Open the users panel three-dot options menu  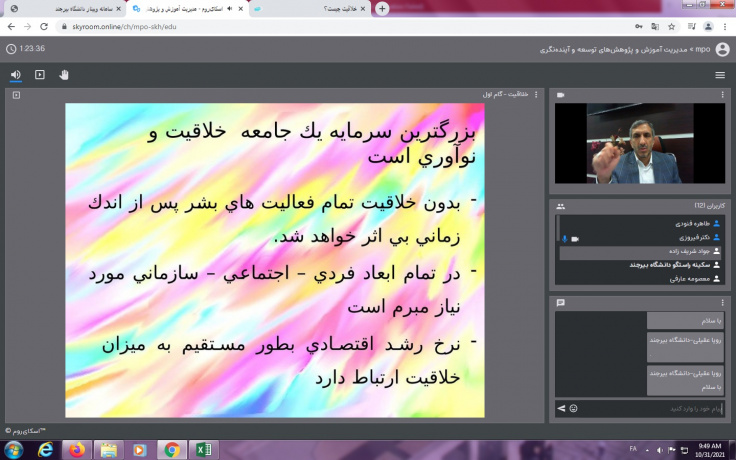pos(722,206)
